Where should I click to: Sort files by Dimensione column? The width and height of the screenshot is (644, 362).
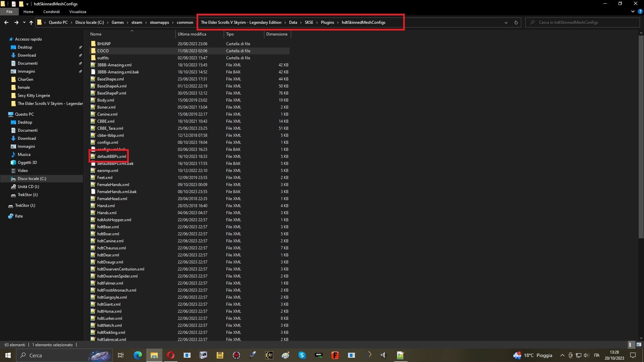pos(277,34)
